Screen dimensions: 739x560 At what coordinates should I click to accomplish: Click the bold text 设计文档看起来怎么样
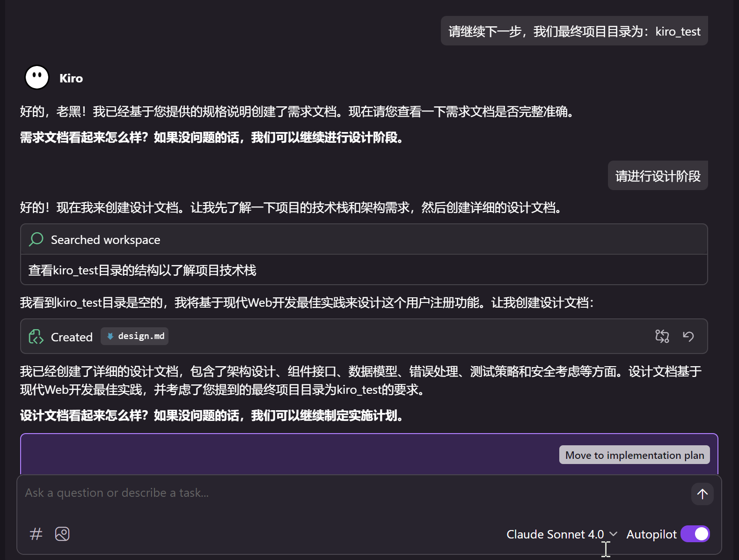84,415
